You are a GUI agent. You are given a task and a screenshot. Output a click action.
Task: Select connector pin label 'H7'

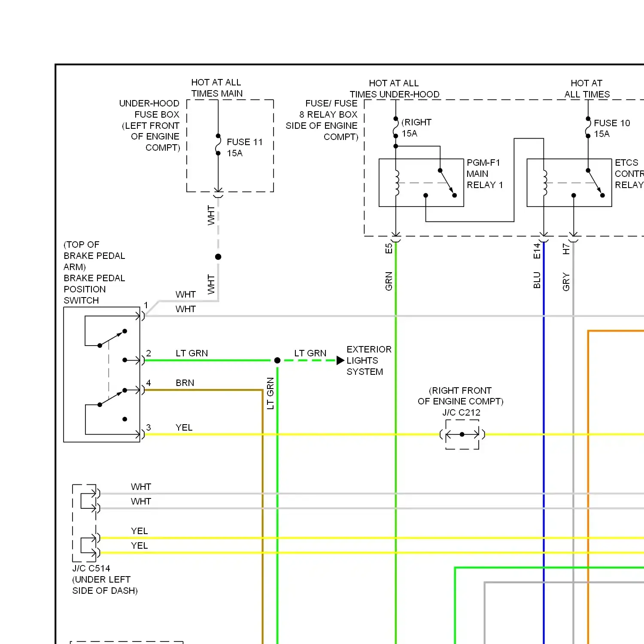coord(566,249)
